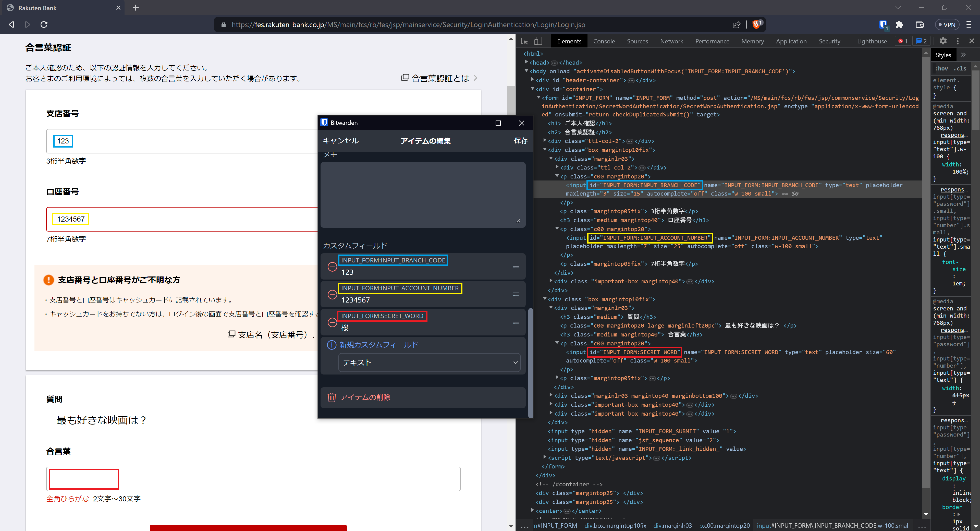Open the Performance tab
Viewport: 980px width, 531px height.
(x=712, y=41)
